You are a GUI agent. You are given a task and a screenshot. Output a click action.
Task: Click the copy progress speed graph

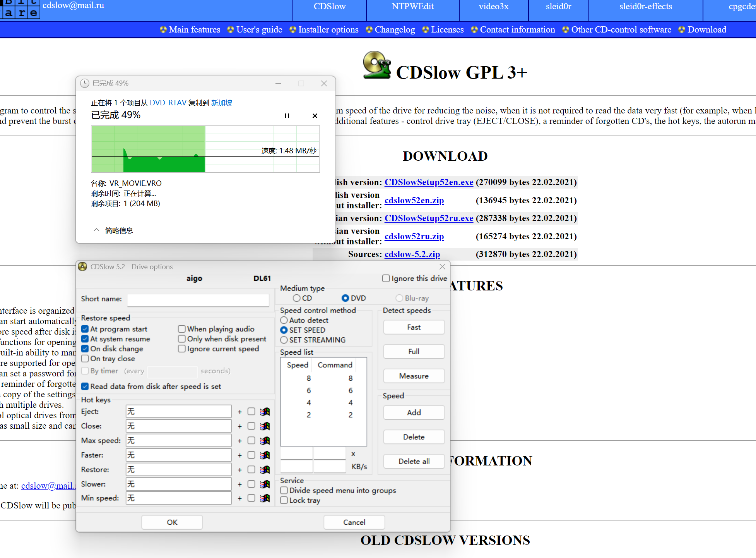tap(205, 149)
